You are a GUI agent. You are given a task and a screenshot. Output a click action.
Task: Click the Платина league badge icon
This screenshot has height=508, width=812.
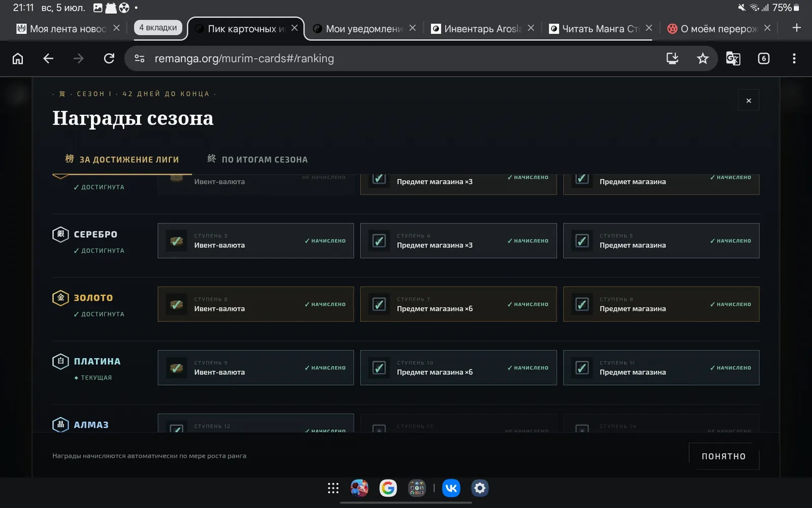tap(60, 361)
